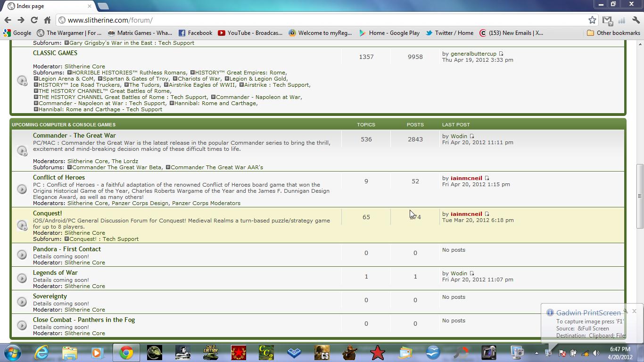Launch the CC2 game from the taskbar
Viewport: 644px width, 362px height.
coord(266,353)
